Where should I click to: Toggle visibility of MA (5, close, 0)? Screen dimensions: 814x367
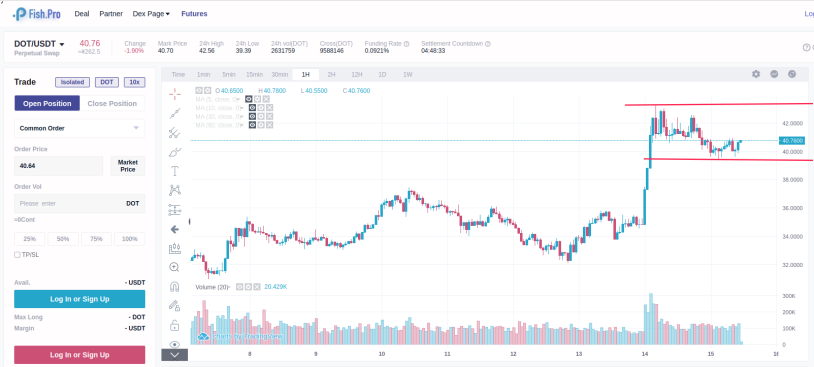coord(249,99)
